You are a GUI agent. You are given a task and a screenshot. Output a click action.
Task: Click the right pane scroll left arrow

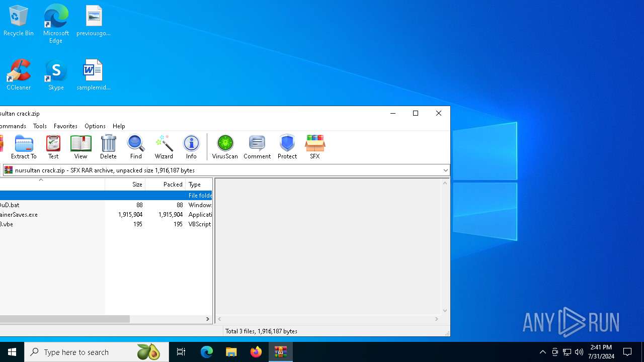219,319
